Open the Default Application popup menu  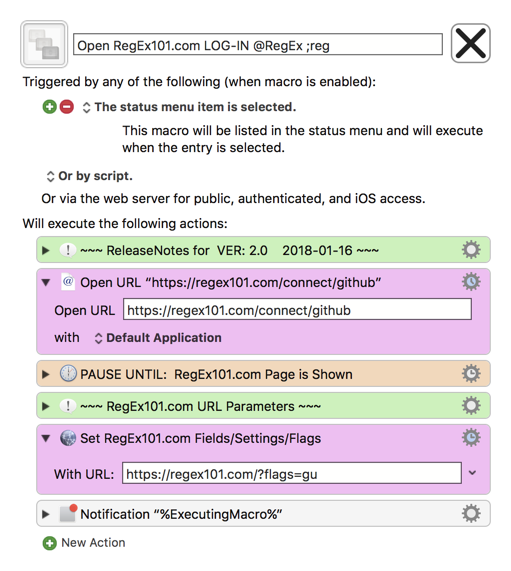click(158, 338)
